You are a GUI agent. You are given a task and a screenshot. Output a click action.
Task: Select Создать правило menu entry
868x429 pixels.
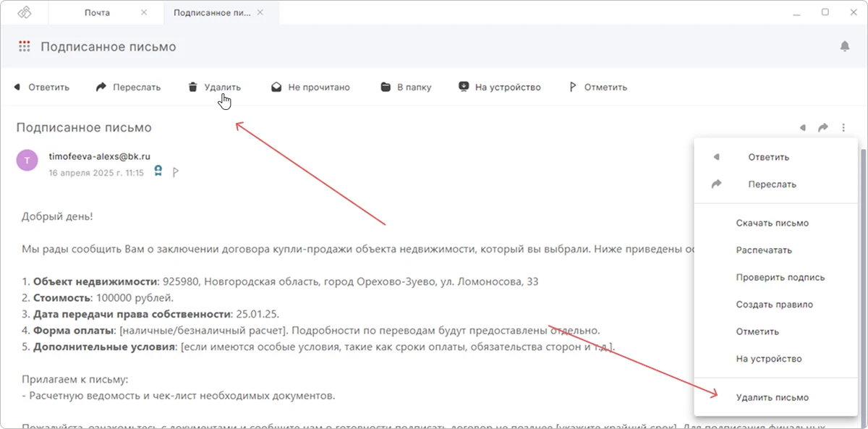775,305
